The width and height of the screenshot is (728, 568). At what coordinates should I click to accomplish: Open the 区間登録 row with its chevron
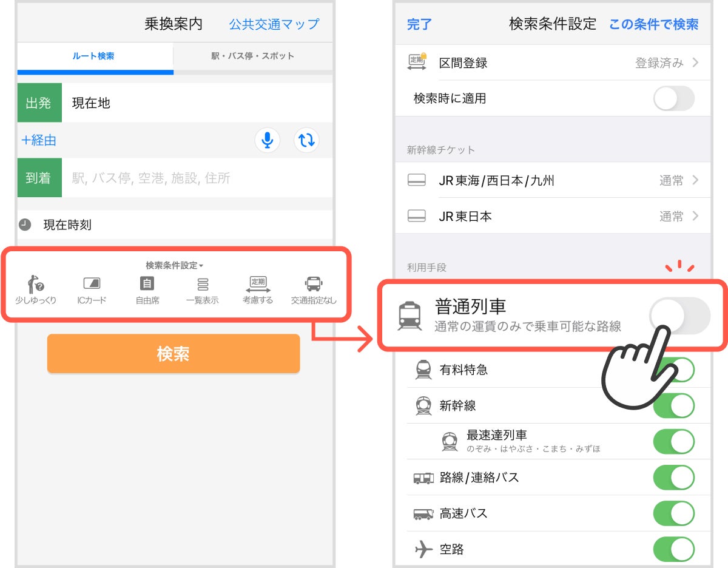coord(553,63)
